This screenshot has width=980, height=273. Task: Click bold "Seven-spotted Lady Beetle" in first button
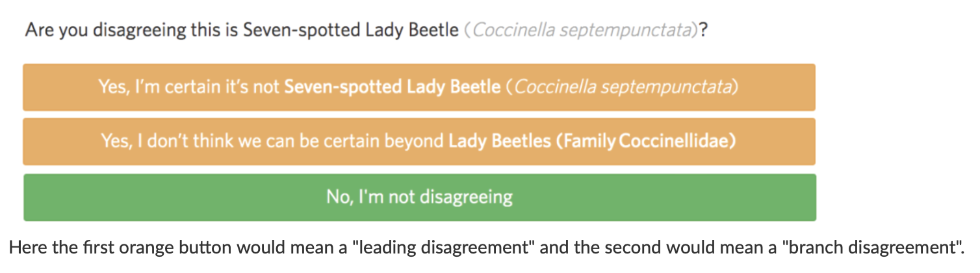[393, 87]
